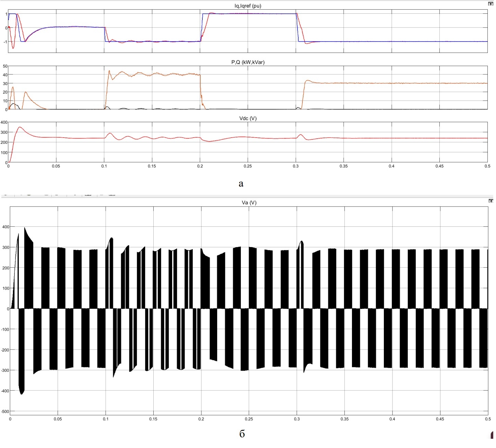Click the figure caption letter "а"

[241, 184]
